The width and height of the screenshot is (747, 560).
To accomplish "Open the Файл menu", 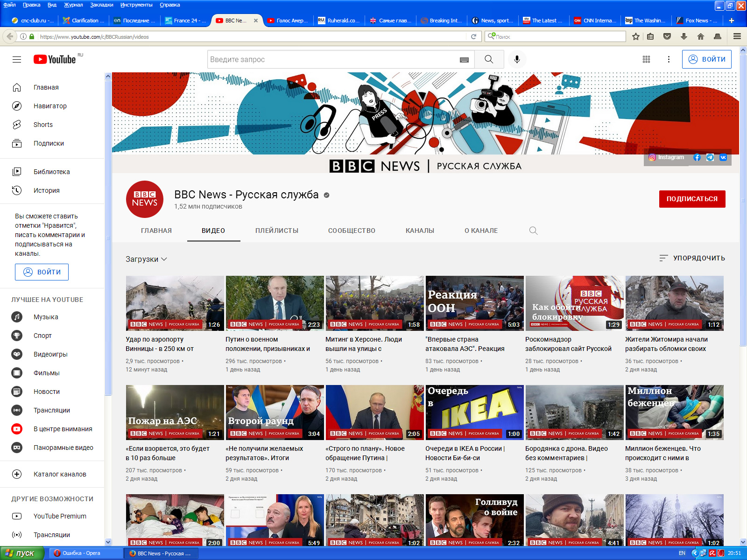I will 9,5.
